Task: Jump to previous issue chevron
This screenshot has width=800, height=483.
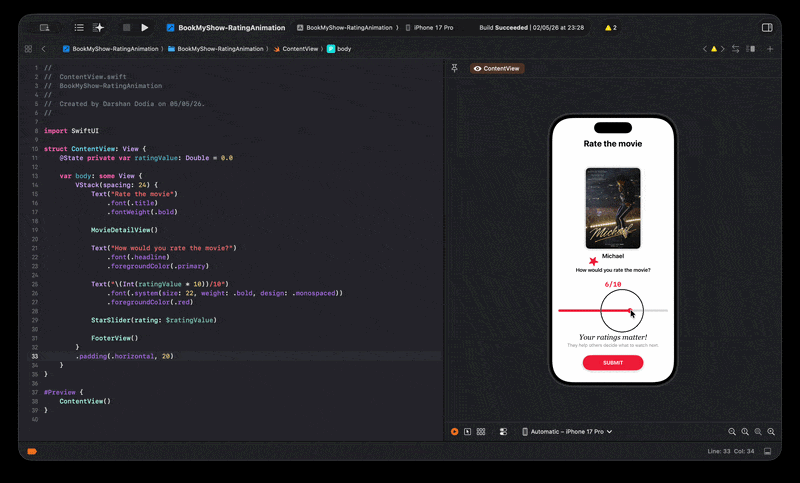Action: [705, 49]
